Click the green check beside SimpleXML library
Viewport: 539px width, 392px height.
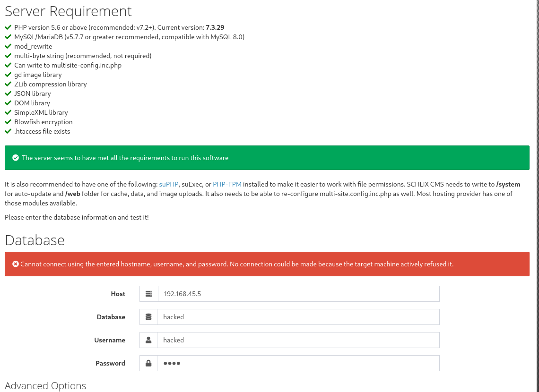pos(8,112)
